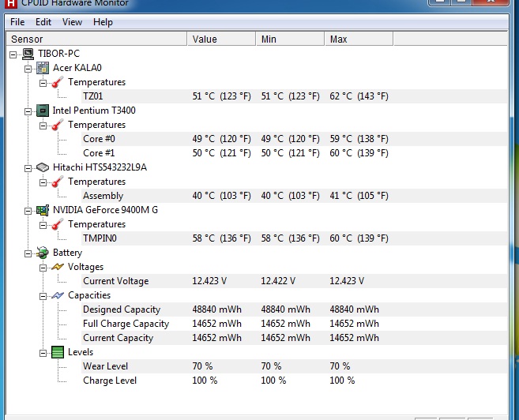Collapse the Intel Pentium T3400 node

click(28, 111)
